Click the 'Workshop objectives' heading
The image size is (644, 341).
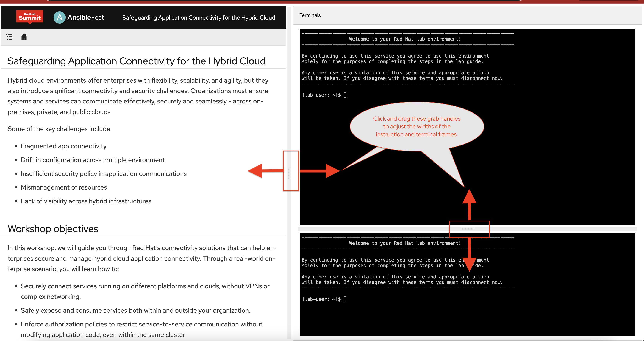(x=53, y=229)
